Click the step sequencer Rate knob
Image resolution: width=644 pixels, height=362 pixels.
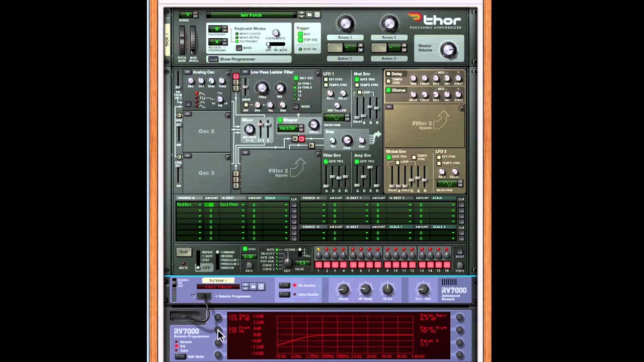click(x=249, y=265)
